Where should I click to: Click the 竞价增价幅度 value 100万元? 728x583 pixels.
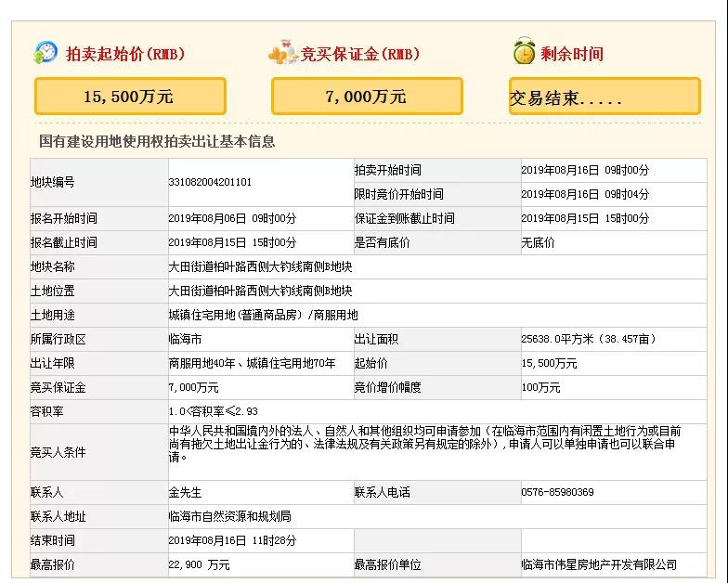tap(542, 388)
